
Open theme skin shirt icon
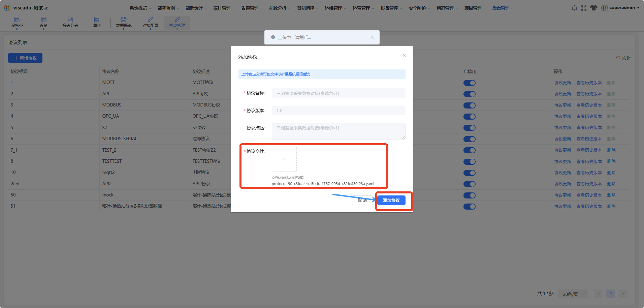click(x=593, y=8)
